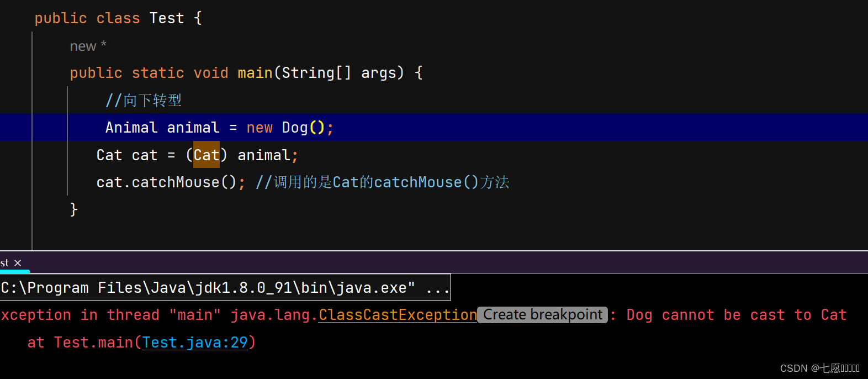Click the ClassCastException link in console
Viewport: 868px width, 379px height.
click(398, 315)
